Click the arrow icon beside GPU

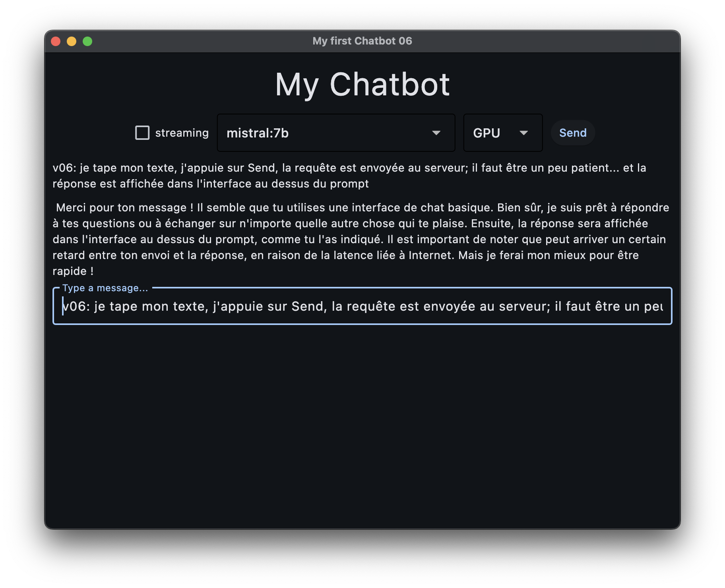[x=523, y=133]
